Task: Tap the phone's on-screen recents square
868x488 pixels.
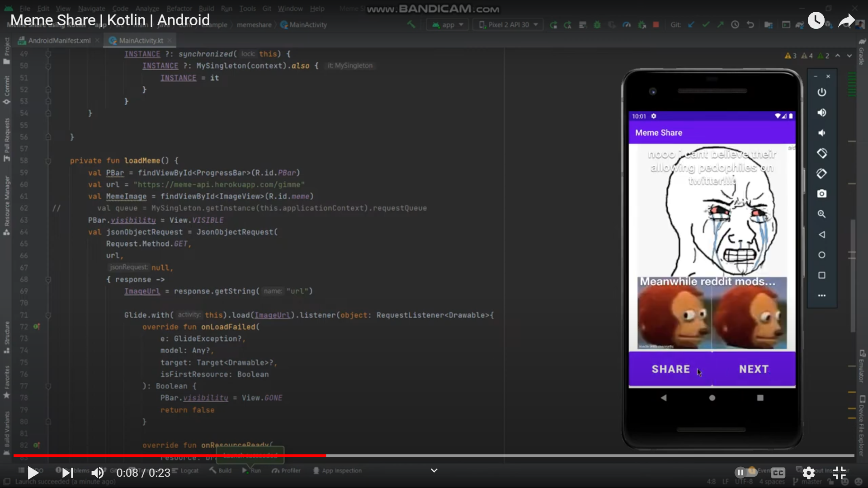Action: (760, 398)
